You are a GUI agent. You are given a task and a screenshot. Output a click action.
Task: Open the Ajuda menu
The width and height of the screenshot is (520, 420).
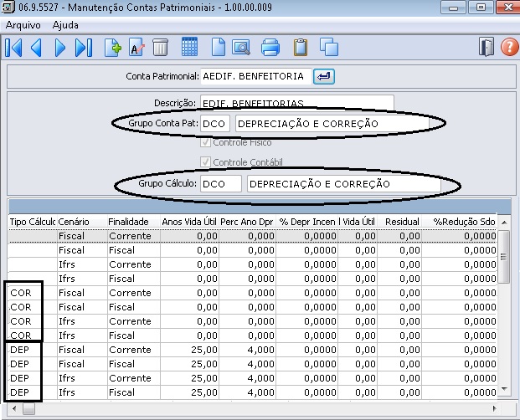(65, 25)
